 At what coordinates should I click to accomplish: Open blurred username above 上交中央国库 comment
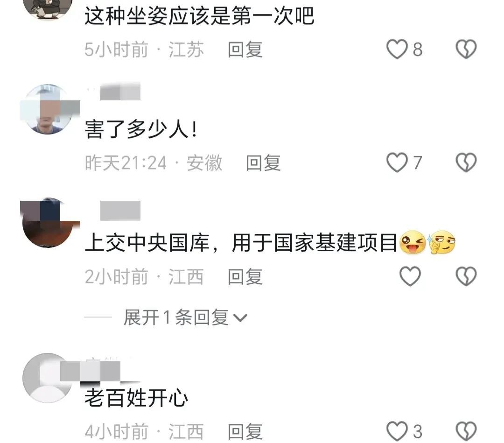click(120, 211)
